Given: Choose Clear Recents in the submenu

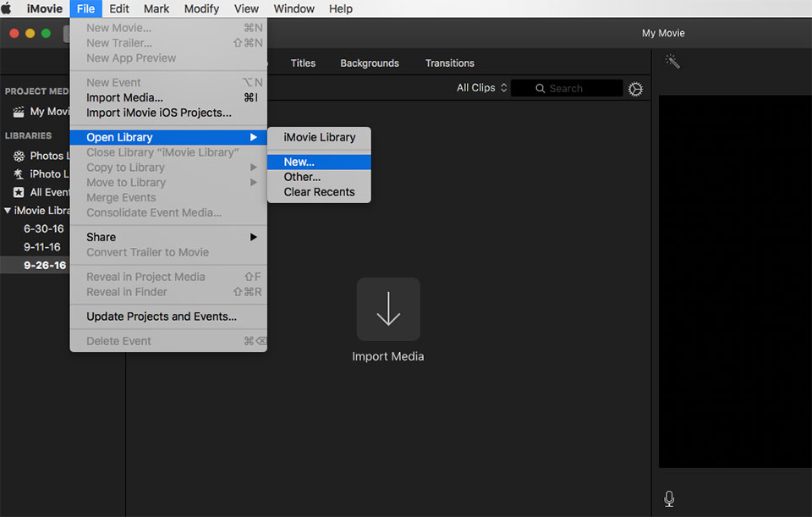Looking at the screenshot, I should pyautogui.click(x=319, y=192).
